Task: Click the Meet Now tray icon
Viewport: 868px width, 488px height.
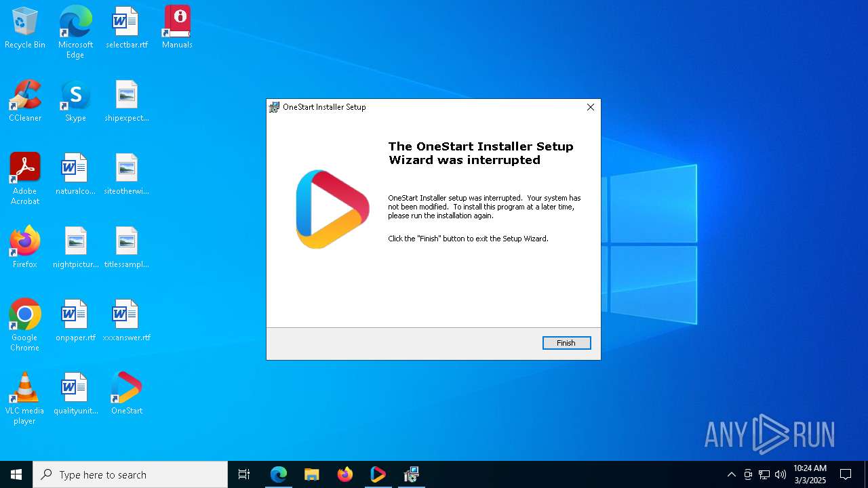Action: pos(748,474)
